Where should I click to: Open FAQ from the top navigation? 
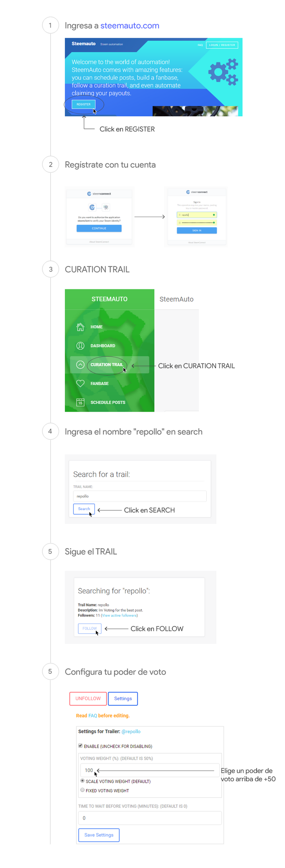[200, 45]
